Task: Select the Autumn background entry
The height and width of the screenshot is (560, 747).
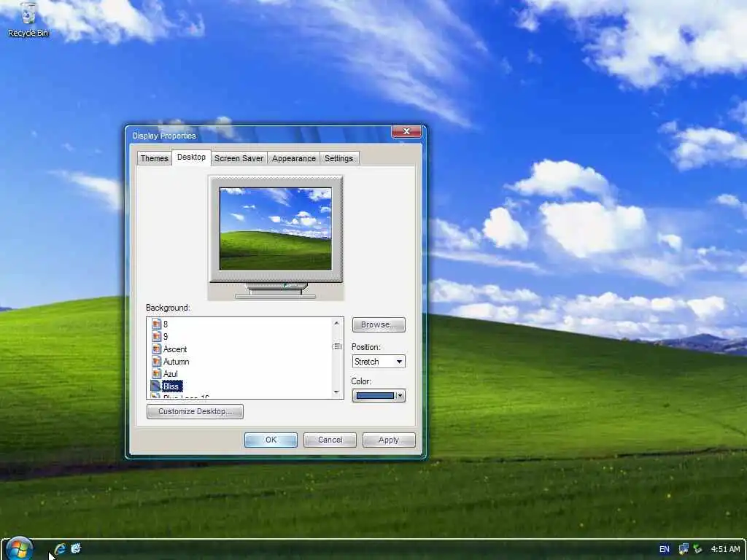Action: click(177, 362)
